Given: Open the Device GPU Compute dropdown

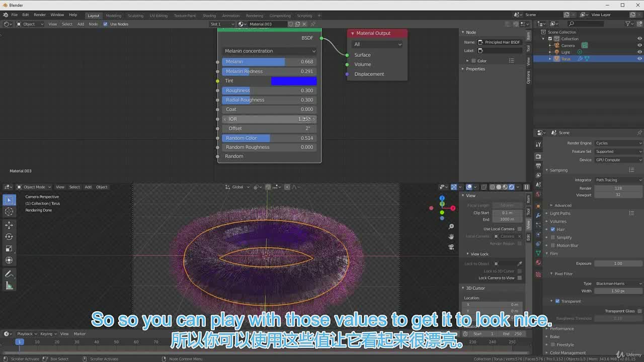Looking at the screenshot, I should coord(618,160).
